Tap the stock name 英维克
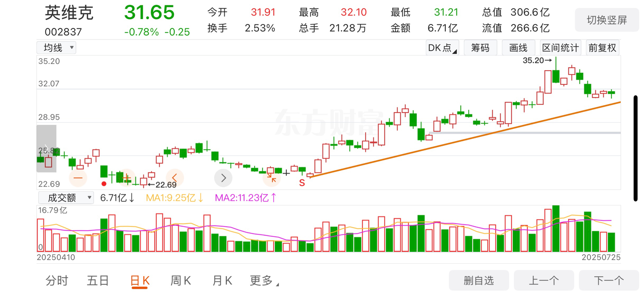The width and height of the screenshot is (644, 297). [x=69, y=13]
